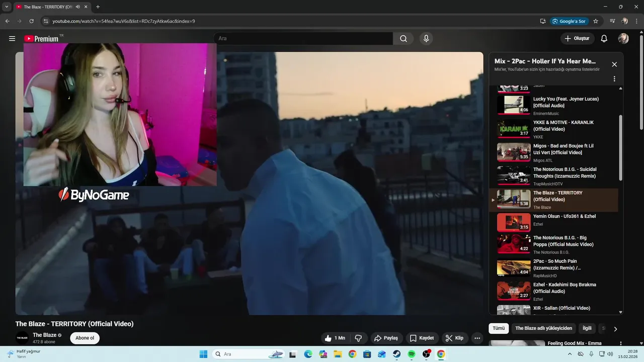The width and height of the screenshot is (644, 362).
Task: Click the YouTube search input field
Action: pyautogui.click(x=303, y=39)
